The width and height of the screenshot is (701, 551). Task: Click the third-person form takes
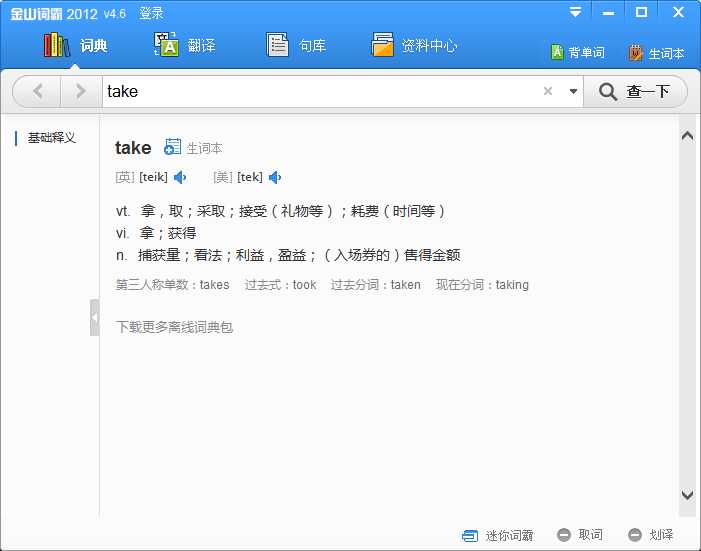click(215, 285)
